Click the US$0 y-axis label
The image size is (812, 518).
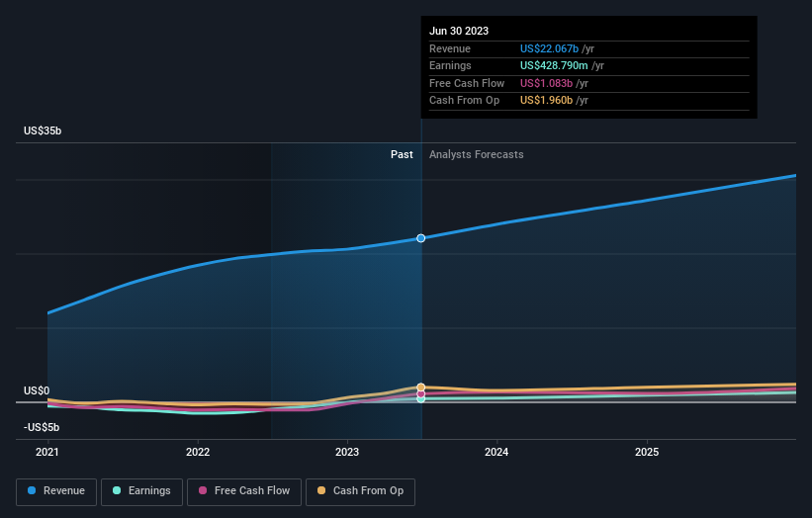(37, 390)
